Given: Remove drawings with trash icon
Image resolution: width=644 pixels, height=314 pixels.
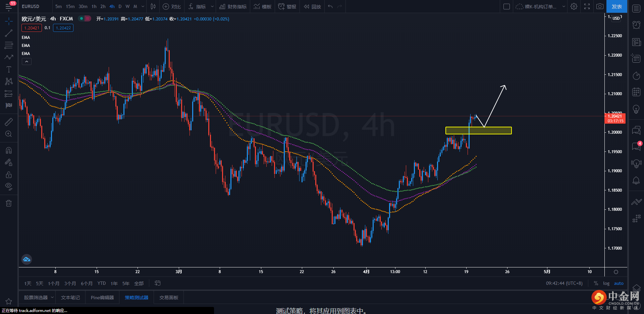Looking at the screenshot, I should click(x=9, y=203).
